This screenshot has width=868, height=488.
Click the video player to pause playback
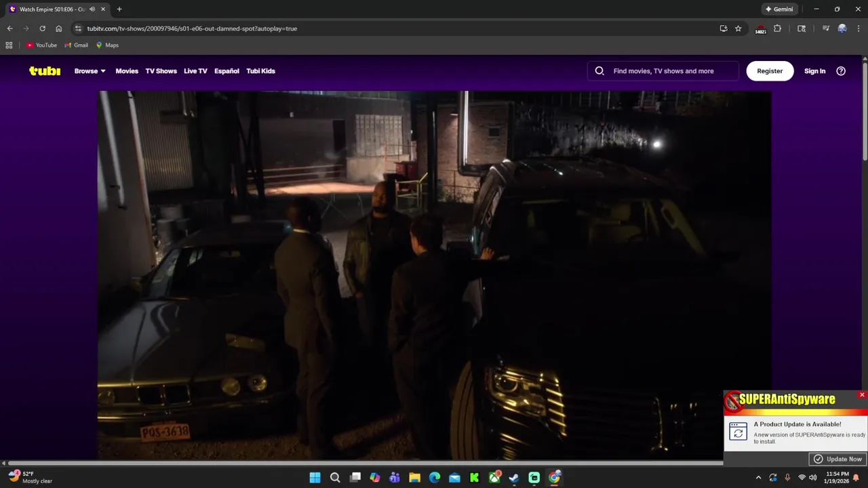click(x=434, y=275)
